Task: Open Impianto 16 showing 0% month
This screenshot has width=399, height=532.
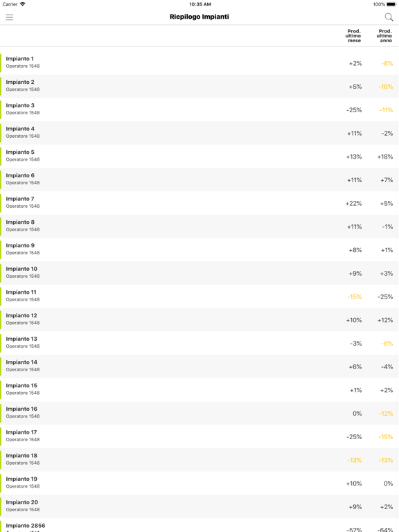Action: click(199, 413)
